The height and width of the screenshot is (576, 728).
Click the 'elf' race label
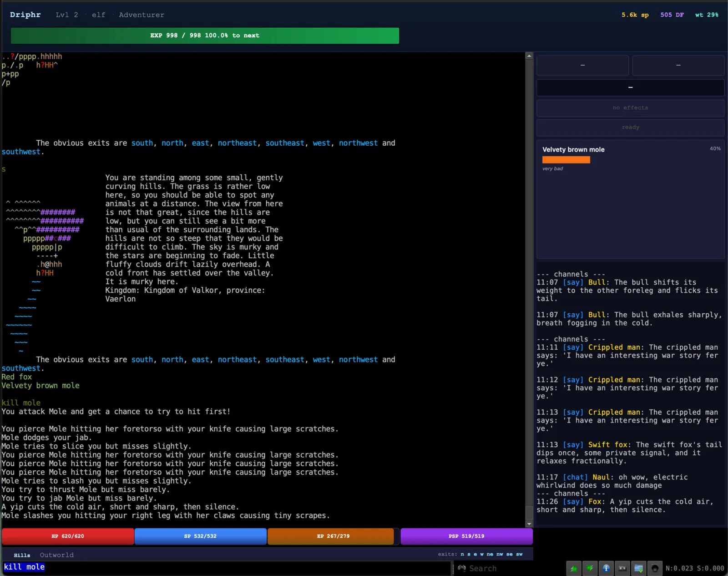pos(98,15)
